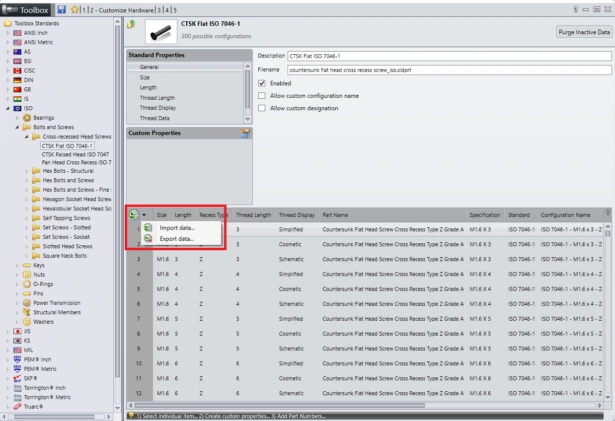Click Toolbox Standards root folder icon

pos(8,24)
